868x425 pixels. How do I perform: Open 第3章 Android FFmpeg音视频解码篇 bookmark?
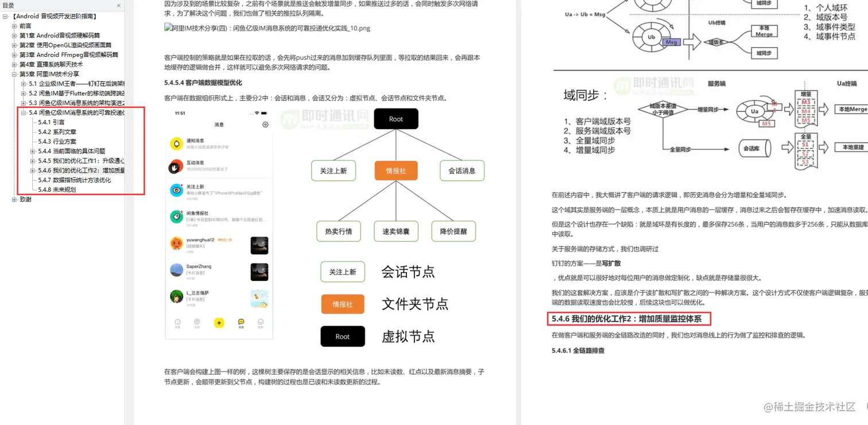69,55
